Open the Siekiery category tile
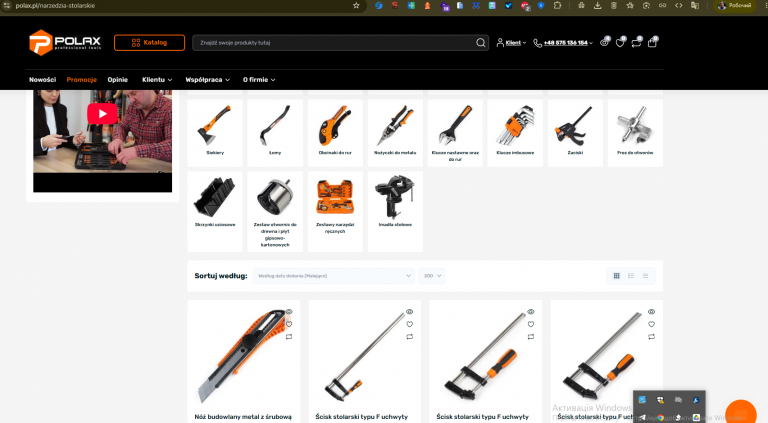Screen dimensions: 768x423 [x=215, y=133]
